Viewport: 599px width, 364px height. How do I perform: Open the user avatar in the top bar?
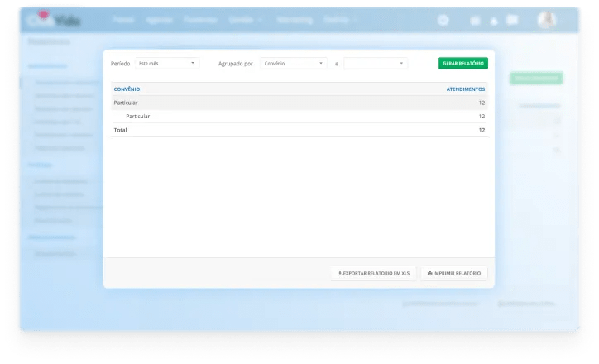(546, 20)
